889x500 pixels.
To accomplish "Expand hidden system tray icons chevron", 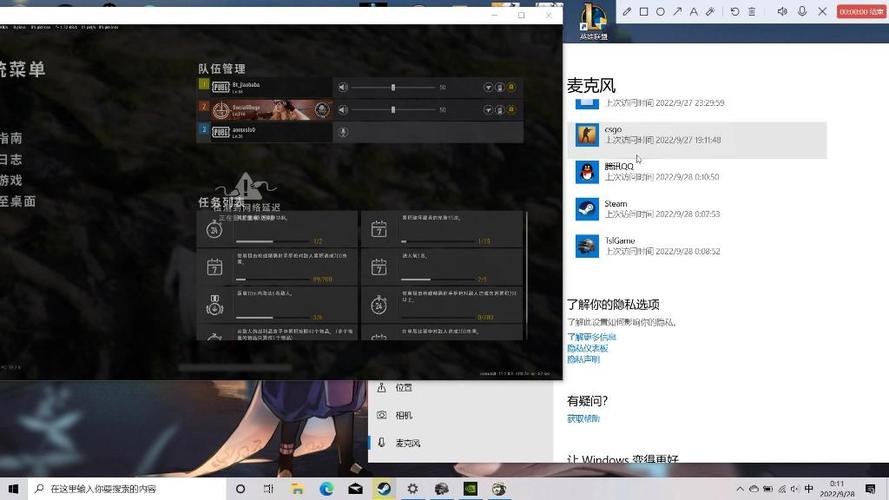I will pyautogui.click(x=740, y=489).
